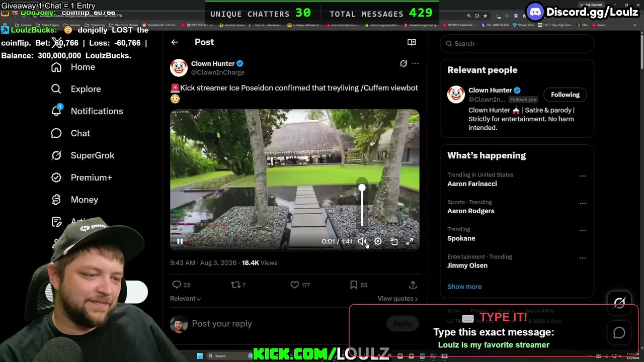644x362 pixels.
Task: Open Home in the X sidebar
Action: [73, 67]
